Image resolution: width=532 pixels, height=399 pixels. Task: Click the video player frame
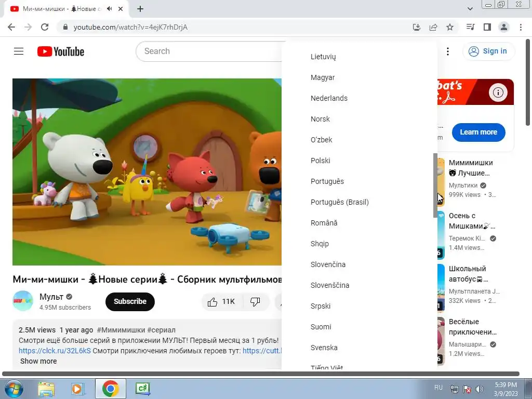(x=147, y=171)
